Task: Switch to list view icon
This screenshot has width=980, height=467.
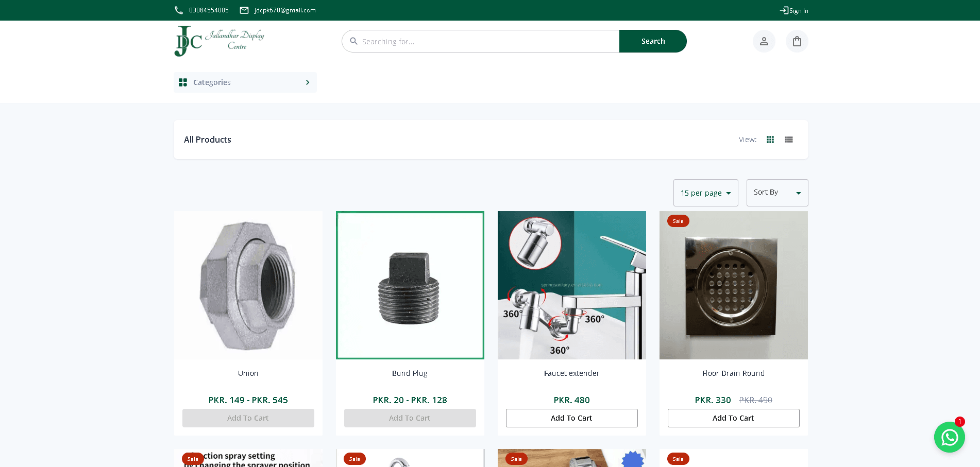Action: 789,140
